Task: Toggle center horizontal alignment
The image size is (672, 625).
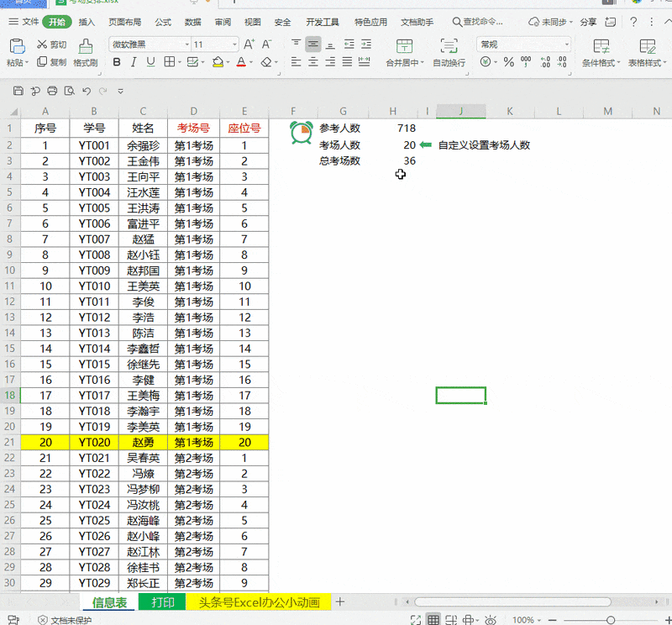Action: pos(312,61)
